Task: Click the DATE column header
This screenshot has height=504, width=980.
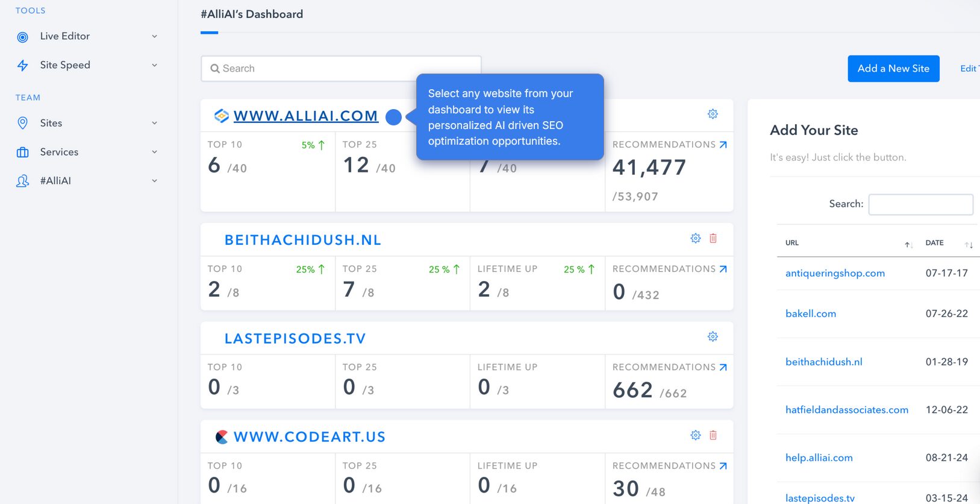Action: [x=935, y=243]
